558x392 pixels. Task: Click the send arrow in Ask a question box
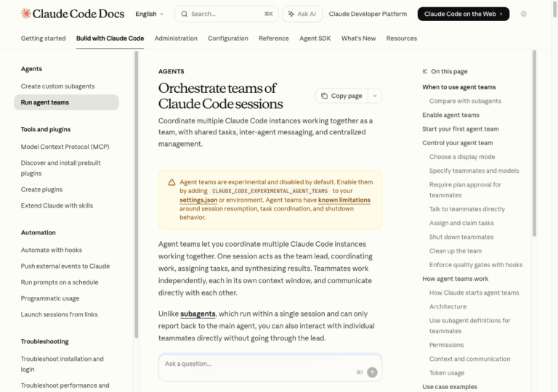[x=372, y=372]
